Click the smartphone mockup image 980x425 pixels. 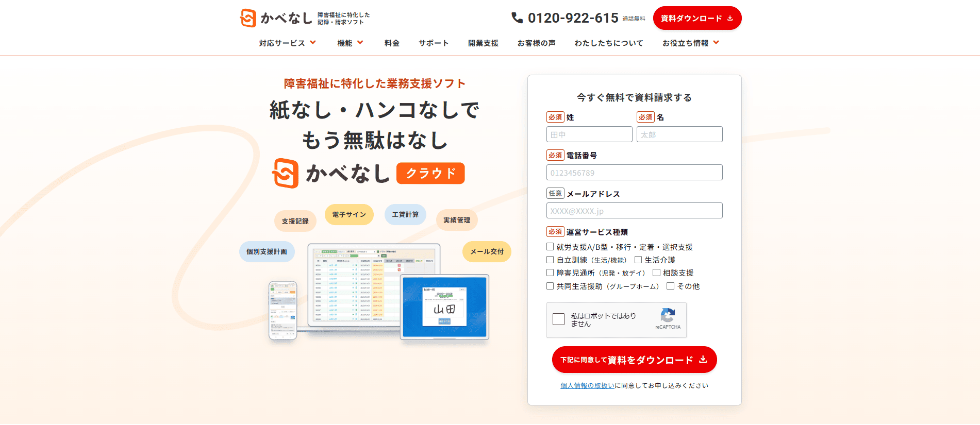coord(283,310)
